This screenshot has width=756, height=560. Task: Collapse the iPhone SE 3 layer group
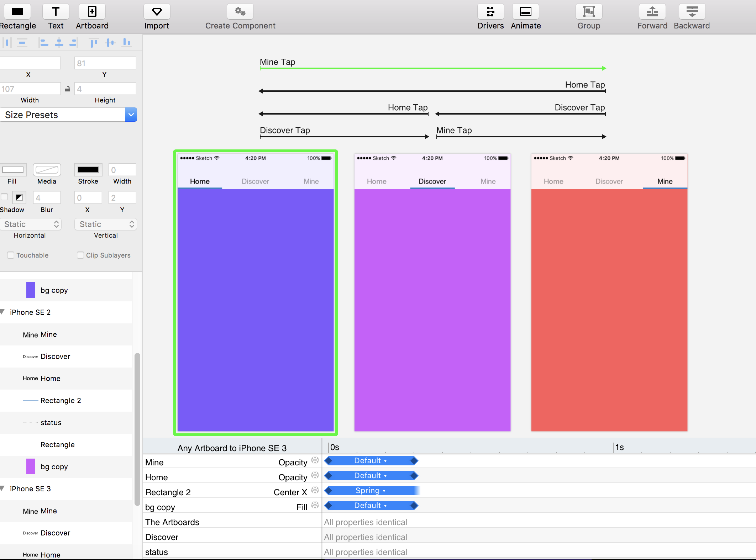(2, 488)
